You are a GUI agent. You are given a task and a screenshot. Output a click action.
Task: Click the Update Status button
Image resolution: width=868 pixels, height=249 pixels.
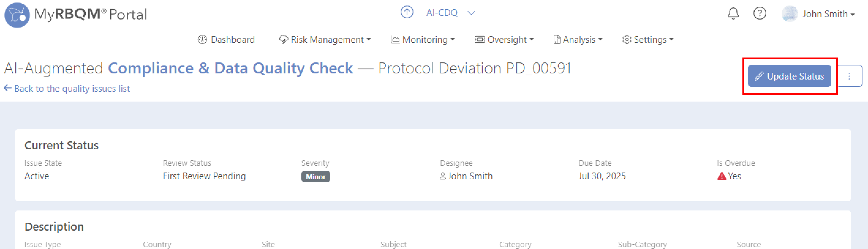(x=789, y=76)
